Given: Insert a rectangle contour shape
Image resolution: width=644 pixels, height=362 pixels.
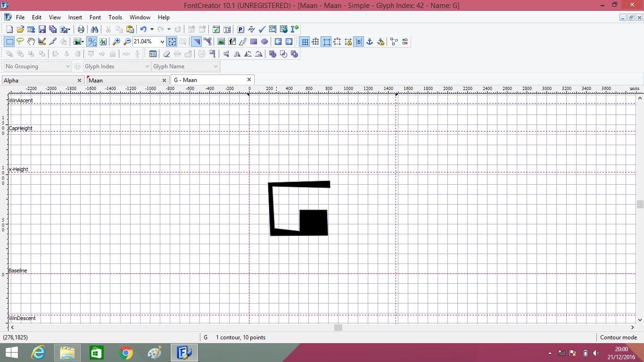Looking at the screenshot, I should tap(254, 41).
